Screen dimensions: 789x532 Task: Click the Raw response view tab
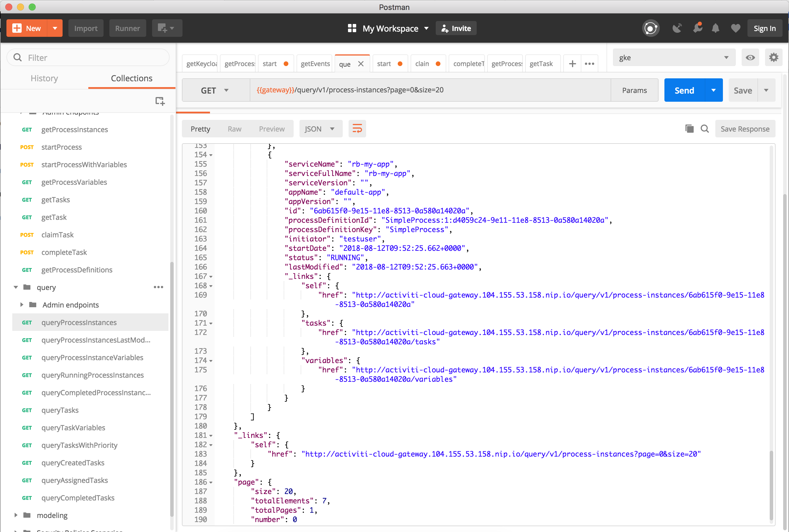point(235,129)
